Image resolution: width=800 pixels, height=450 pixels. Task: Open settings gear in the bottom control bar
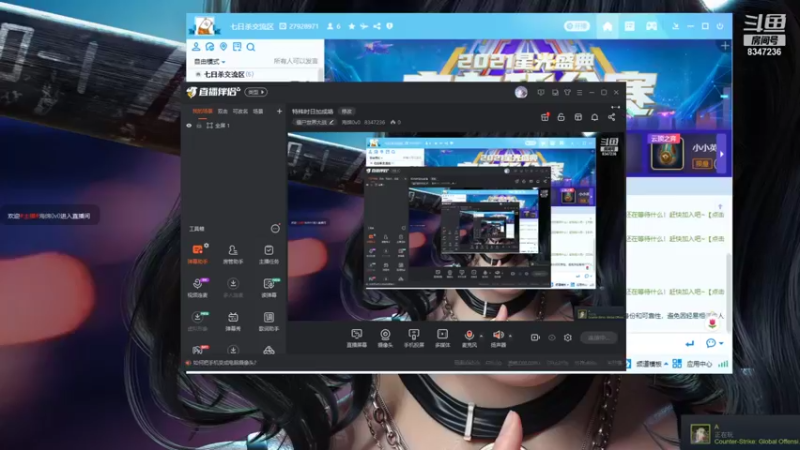pos(567,337)
